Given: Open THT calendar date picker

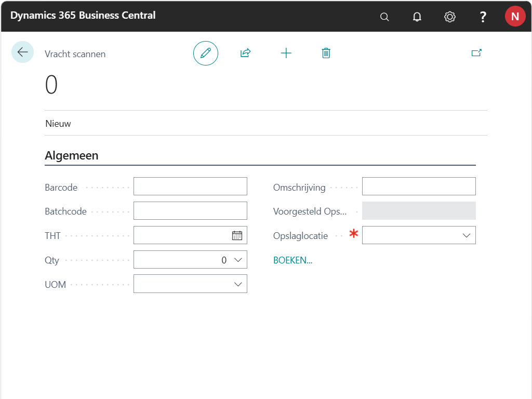Looking at the screenshot, I should [237, 235].
